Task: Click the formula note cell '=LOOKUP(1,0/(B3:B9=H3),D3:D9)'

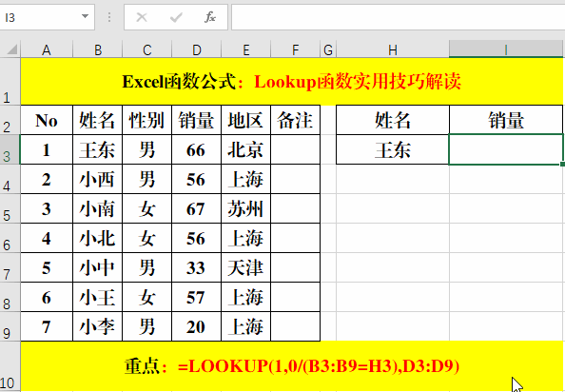Action: coord(292,366)
